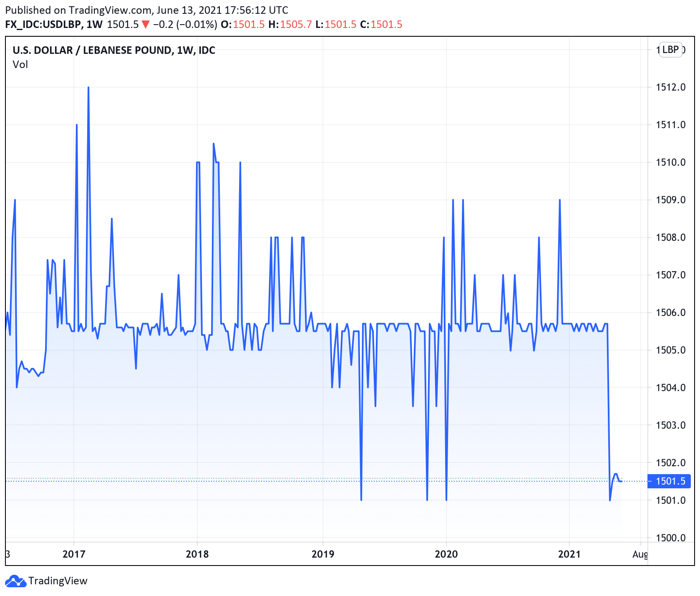Select the 2018 label on the time axis

(x=197, y=554)
